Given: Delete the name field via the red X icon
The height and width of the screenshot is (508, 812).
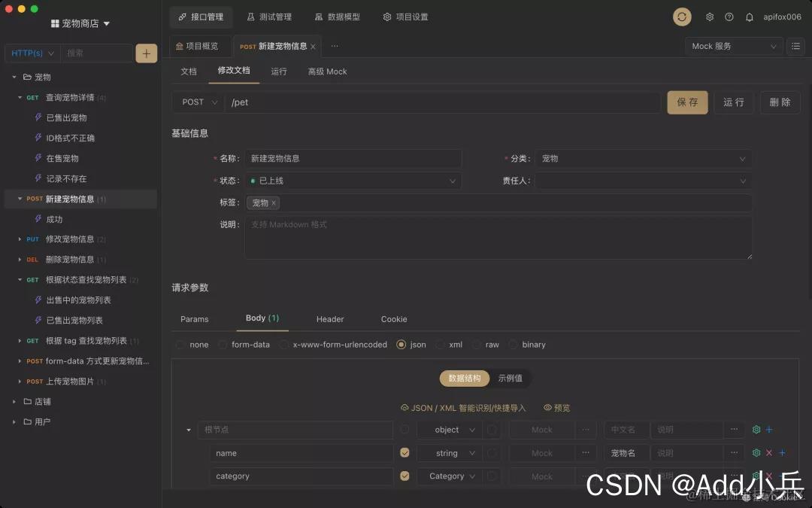Looking at the screenshot, I should [769, 452].
